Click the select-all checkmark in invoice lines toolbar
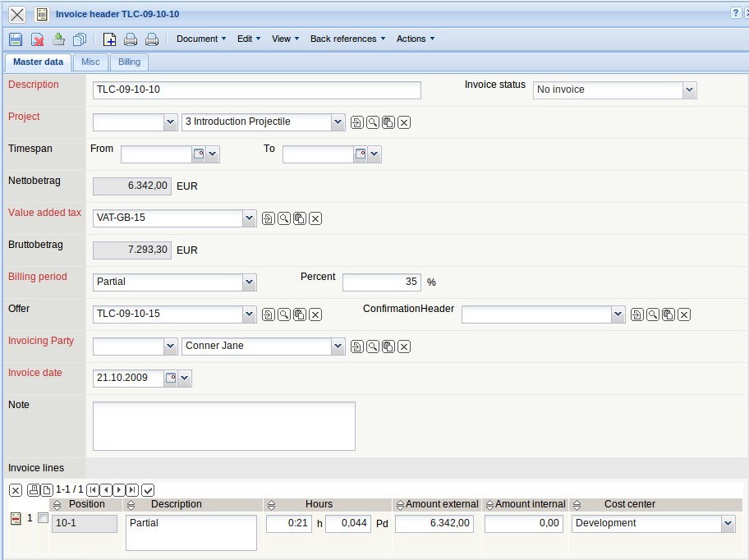Image resolution: width=749 pixels, height=560 pixels. tap(148, 490)
